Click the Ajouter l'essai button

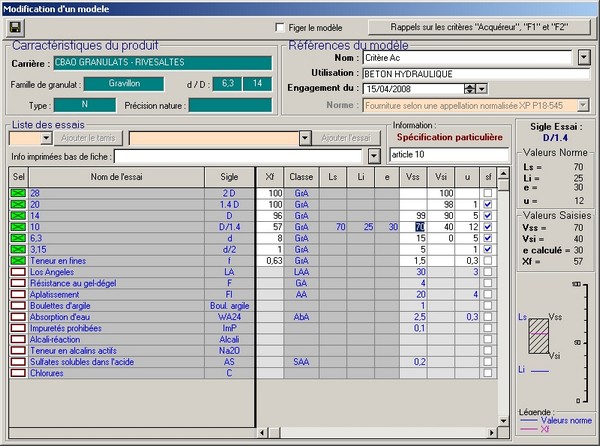click(350, 138)
